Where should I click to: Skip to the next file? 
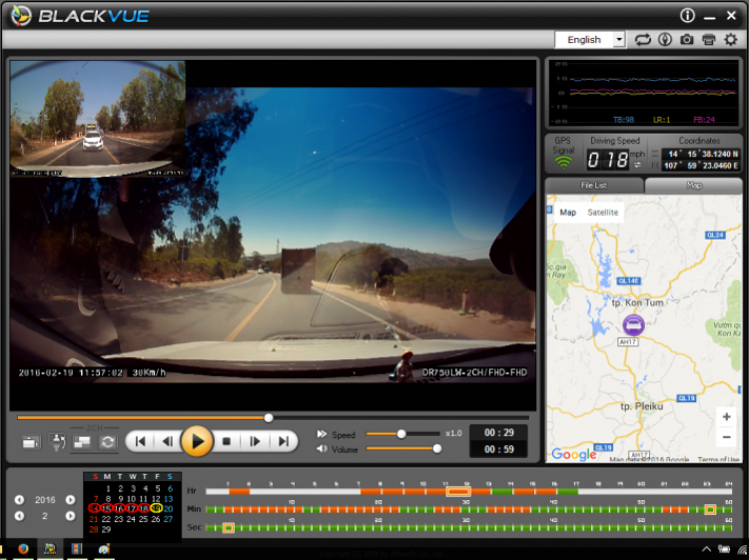point(284,441)
